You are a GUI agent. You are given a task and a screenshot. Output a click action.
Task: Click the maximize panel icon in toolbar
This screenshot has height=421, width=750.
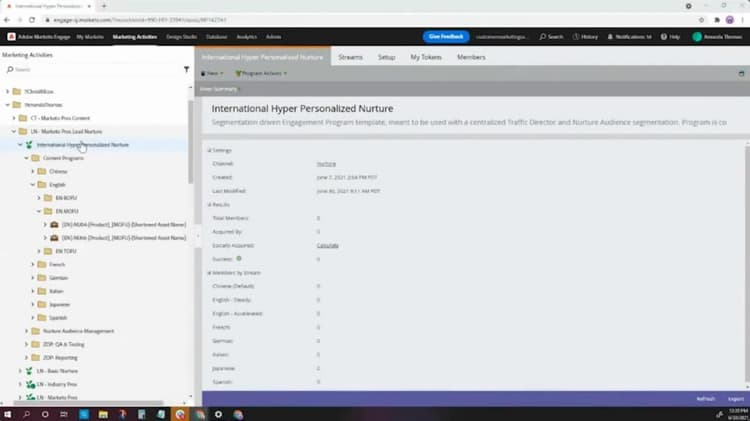coord(741,74)
